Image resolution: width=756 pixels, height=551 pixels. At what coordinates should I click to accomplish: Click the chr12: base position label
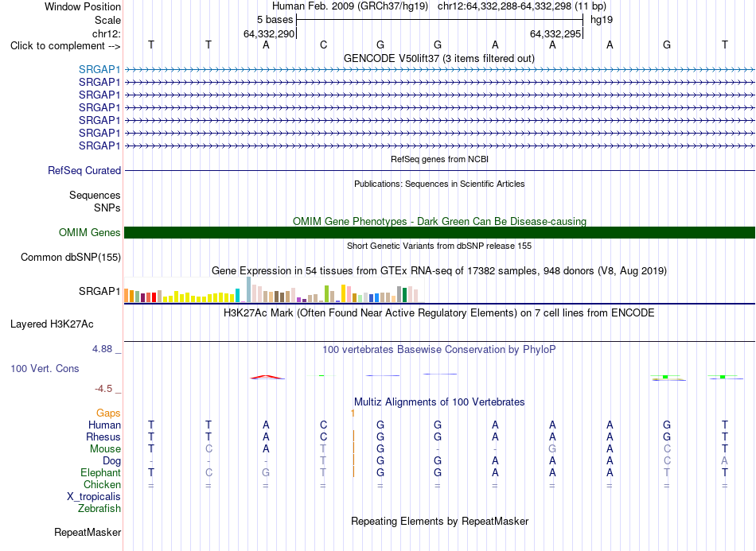106,33
